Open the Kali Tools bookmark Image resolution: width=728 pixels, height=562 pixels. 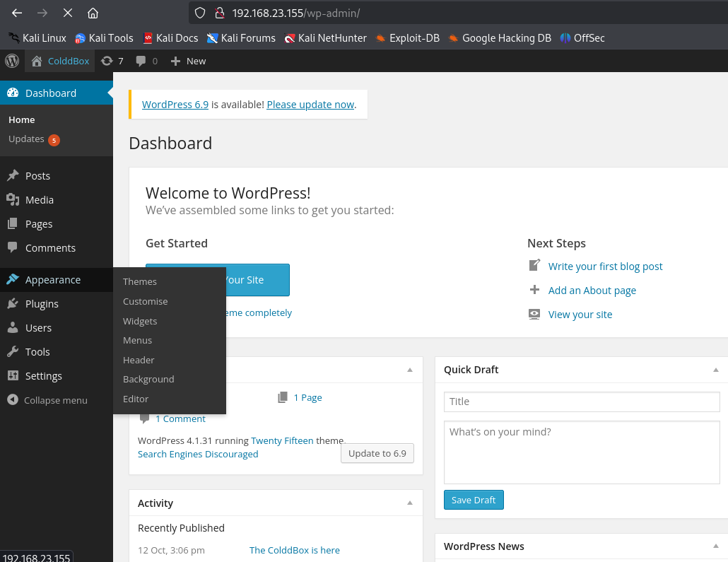104,38
